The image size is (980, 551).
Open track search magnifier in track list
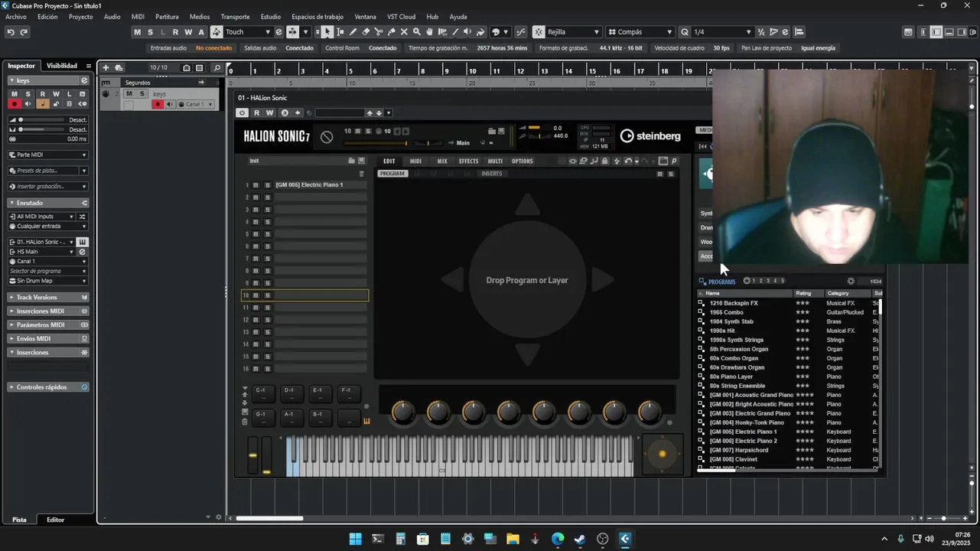(217, 67)
